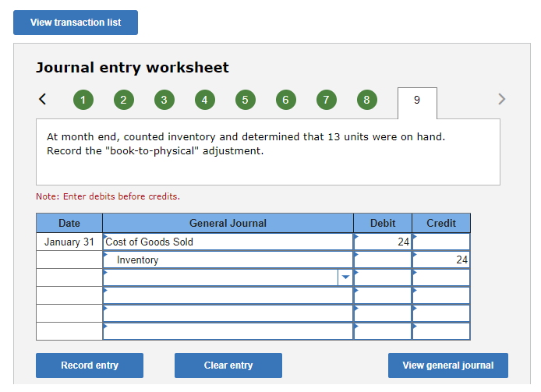
Task: Switch to journal entry 4
Action: point(204,100)
